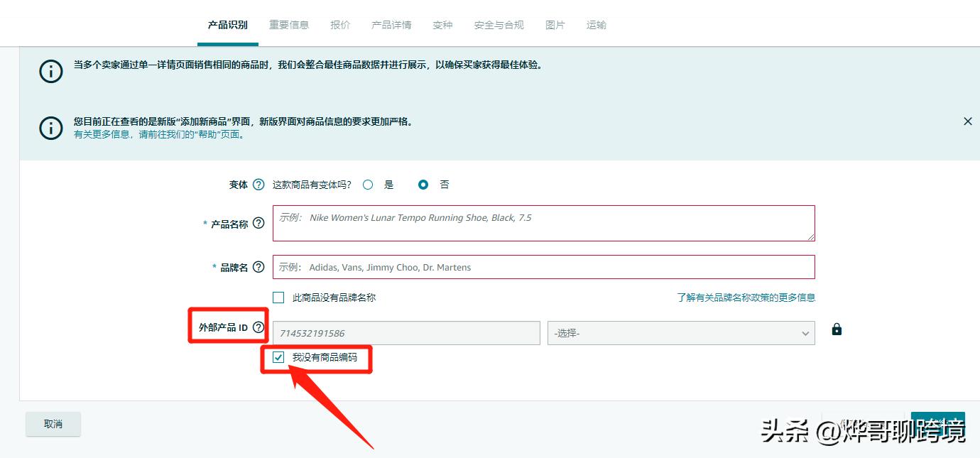Switch to the 图片 tab
The height and width of the screenshot is (458, 980).
(555, 24)
